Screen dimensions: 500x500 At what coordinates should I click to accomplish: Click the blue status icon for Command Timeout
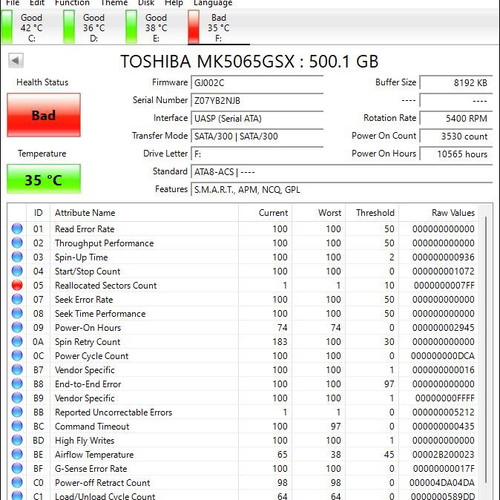17,426
